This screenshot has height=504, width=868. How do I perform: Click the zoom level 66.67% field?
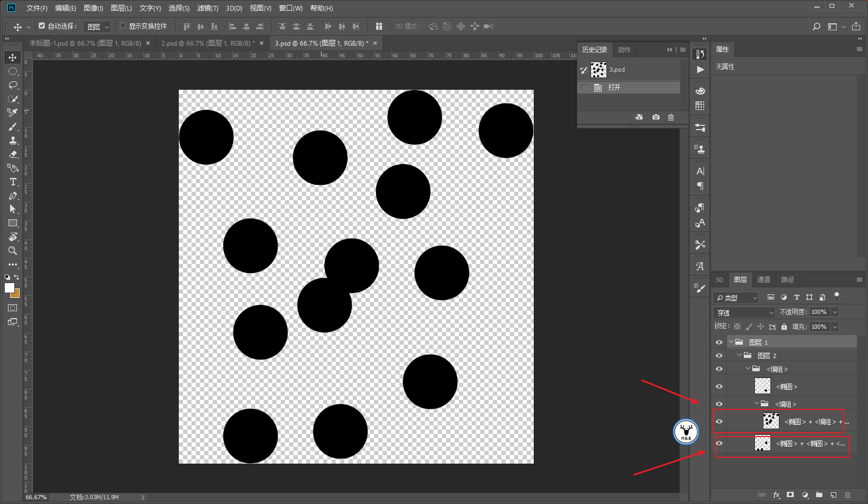pos(36,497)
